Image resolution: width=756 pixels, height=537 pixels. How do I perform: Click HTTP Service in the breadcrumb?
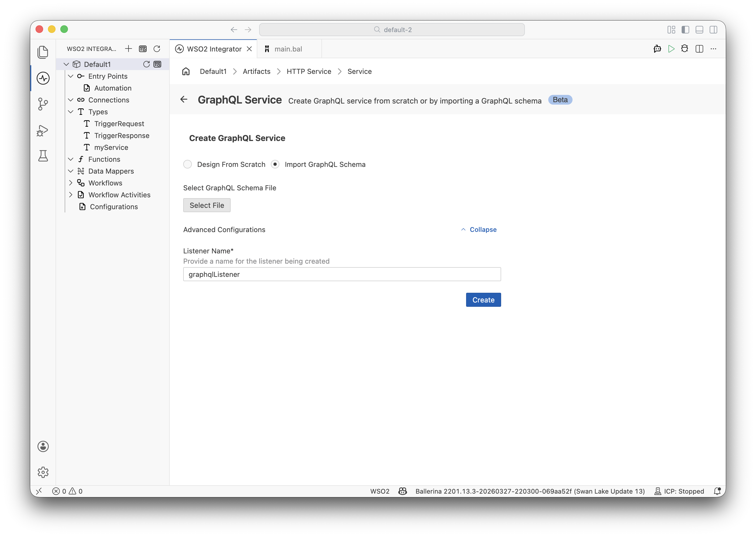(309, 71)
